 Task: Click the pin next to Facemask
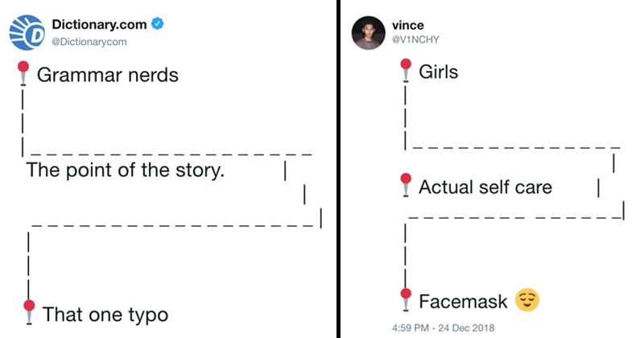pyautogui.click(x=406, y=299)
